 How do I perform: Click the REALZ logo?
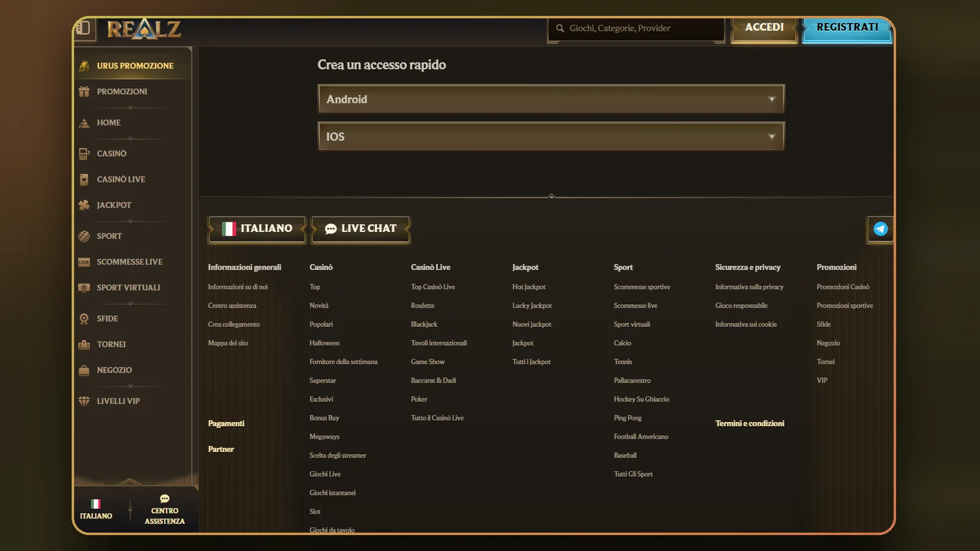[144, 29]
